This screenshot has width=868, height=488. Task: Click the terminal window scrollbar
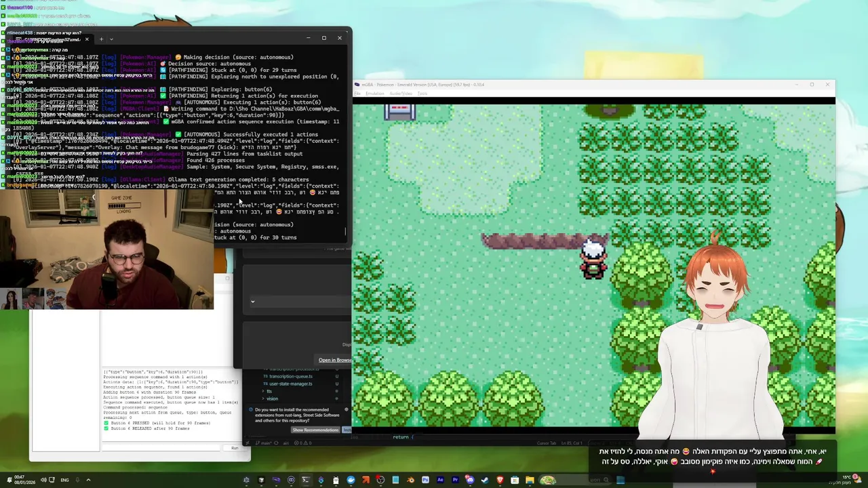[x=346, y=232]
